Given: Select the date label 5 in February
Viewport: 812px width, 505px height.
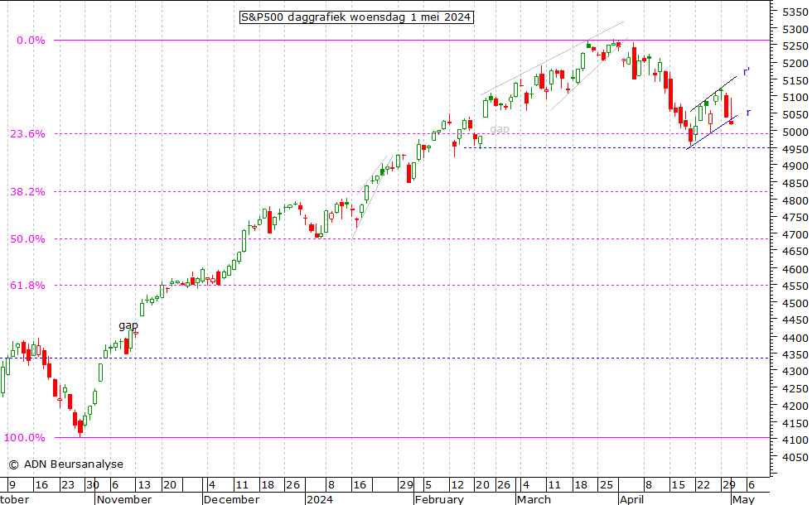Looking at the screenshot, I should tap(428, 485).
